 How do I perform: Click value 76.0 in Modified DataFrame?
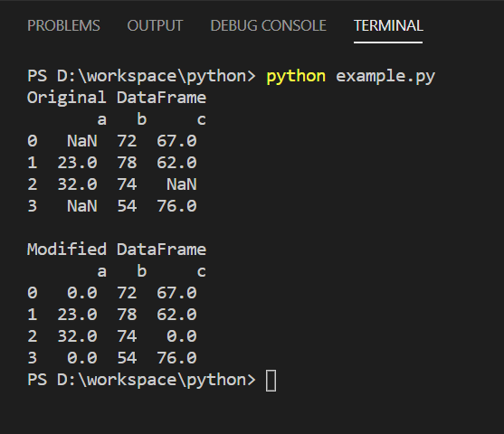[176, 358]
